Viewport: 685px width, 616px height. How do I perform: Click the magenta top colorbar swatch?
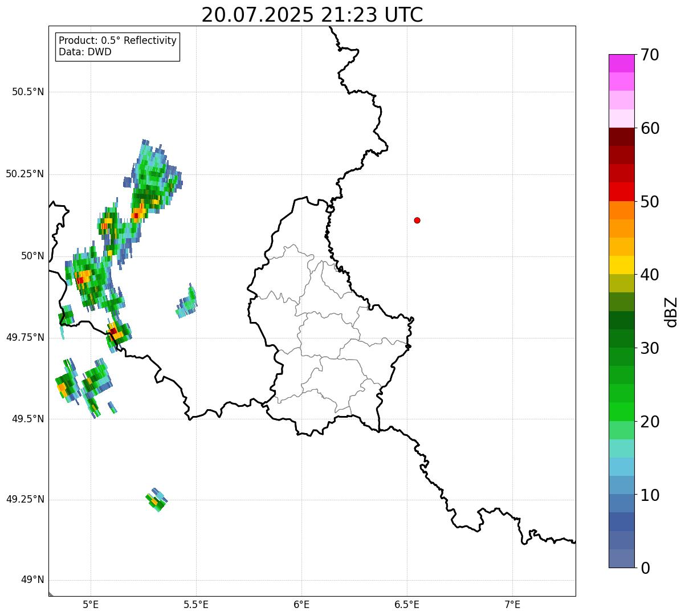point(622,63)
